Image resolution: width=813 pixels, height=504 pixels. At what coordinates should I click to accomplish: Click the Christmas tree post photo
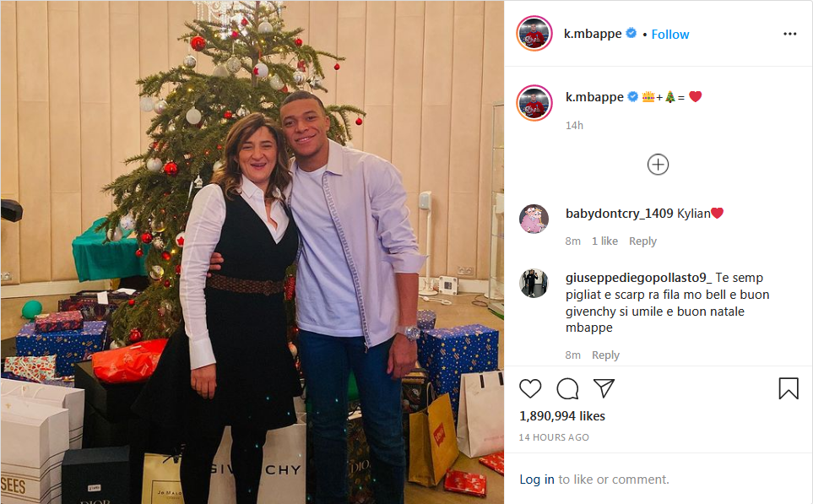click(252, 252)
